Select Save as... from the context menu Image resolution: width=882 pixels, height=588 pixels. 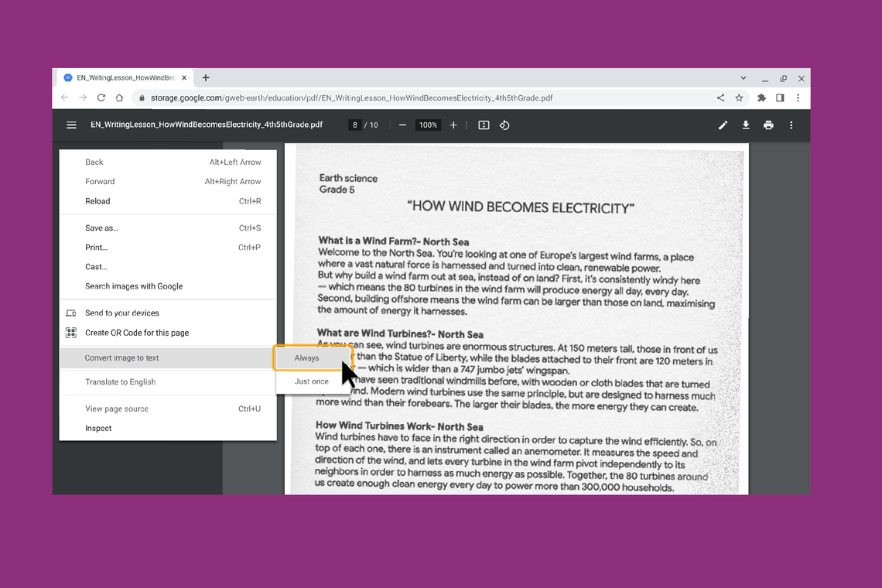pos(101,228)
